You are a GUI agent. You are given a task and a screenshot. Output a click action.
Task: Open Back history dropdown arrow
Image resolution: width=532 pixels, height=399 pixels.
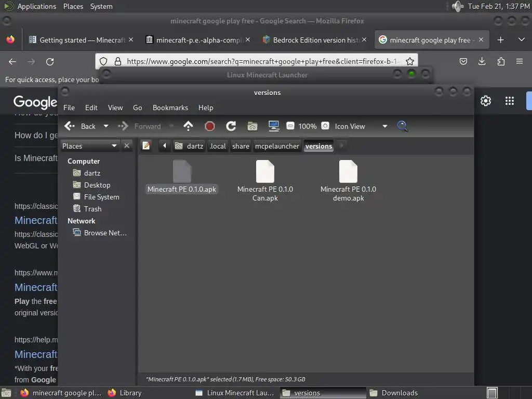pos(106,126)
